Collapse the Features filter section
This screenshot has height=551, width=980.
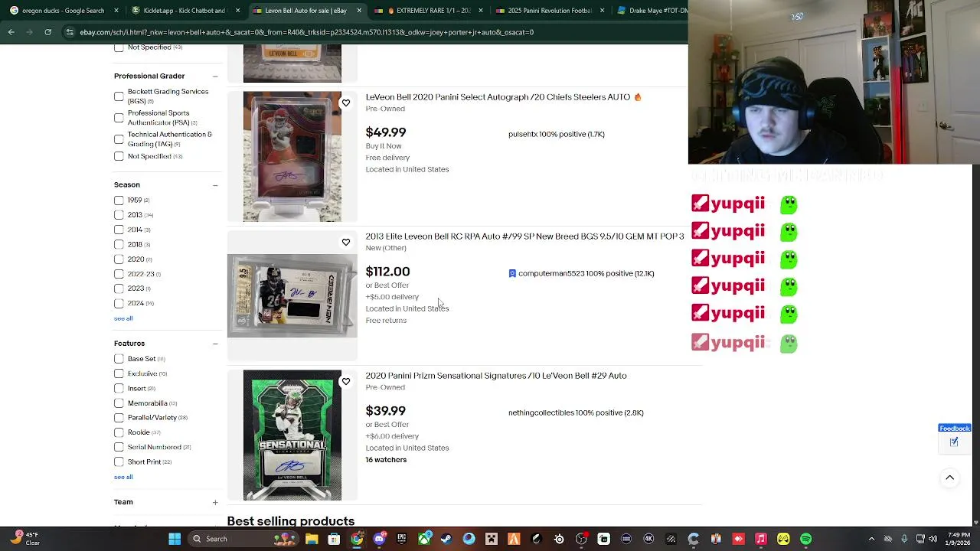215,344
